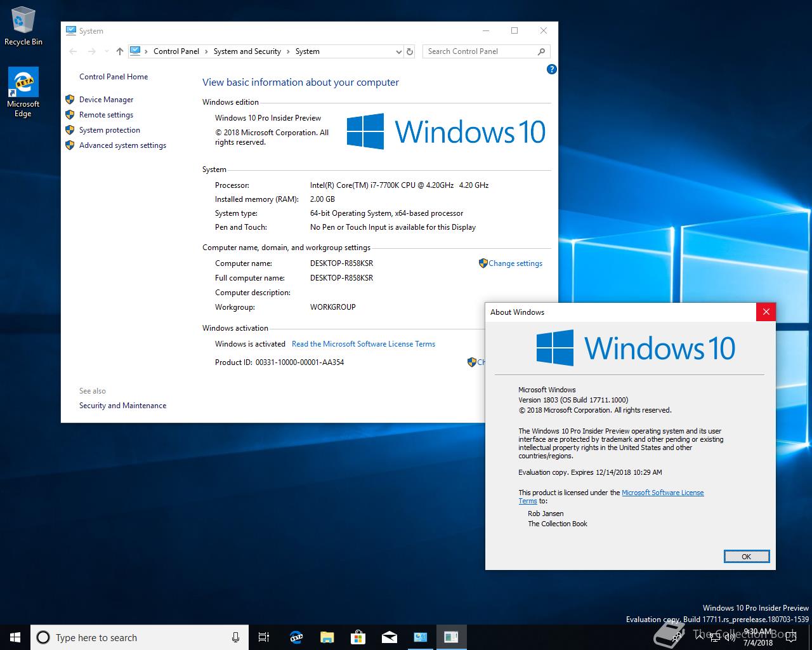Viewport: 812px width, 650px height.
Task: Read the Microsoft Software License Terms in System window
Action: [x=363, y=344]
